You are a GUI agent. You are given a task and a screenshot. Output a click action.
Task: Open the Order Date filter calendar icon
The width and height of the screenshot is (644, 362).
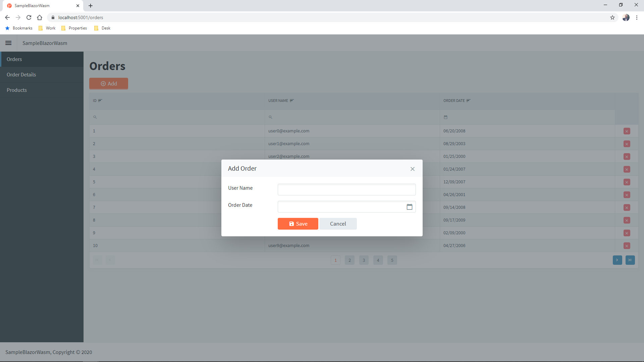(x=445, y=117)
